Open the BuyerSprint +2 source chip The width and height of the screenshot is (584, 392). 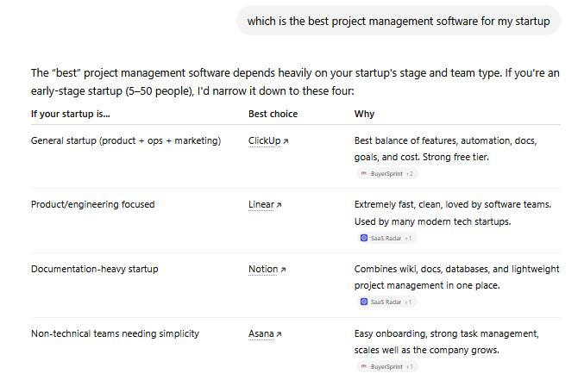(x=387, y=174)
